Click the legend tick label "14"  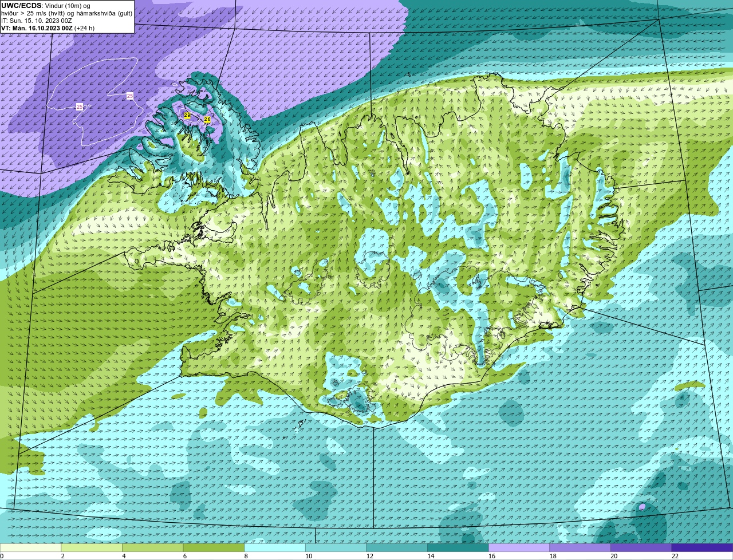pos(431,556)
